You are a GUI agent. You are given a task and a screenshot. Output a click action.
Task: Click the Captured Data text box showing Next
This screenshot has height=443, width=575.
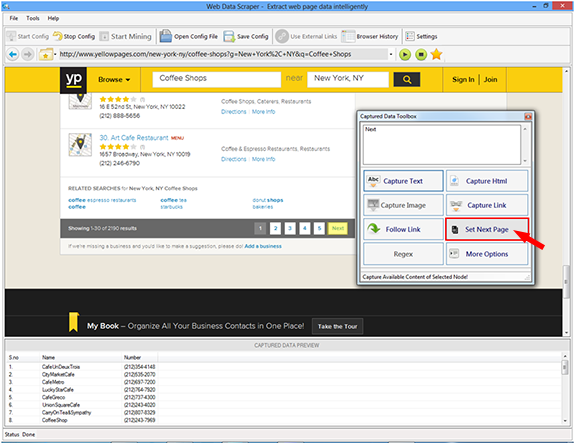(x=442, y=145)
